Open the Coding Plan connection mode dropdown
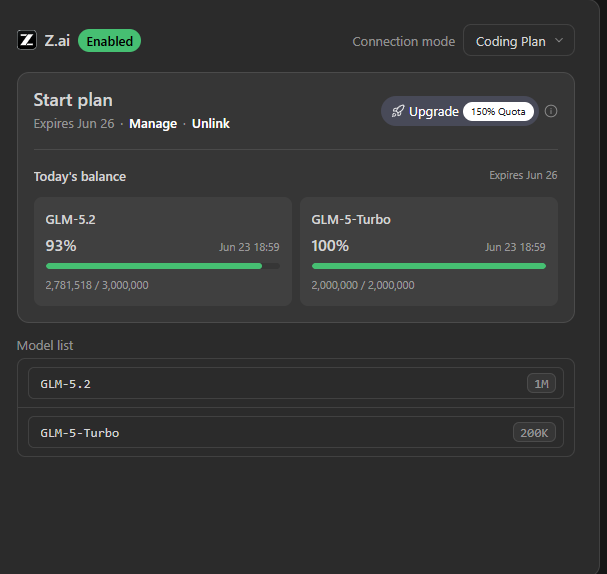607x574 pixels. click(x=519, y=40)
